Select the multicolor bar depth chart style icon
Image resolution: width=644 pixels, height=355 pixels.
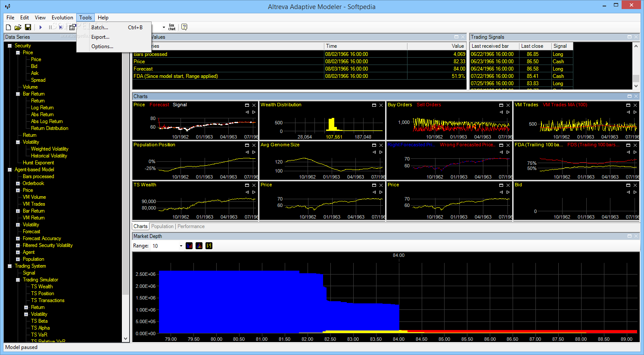[x=199, y=246]
